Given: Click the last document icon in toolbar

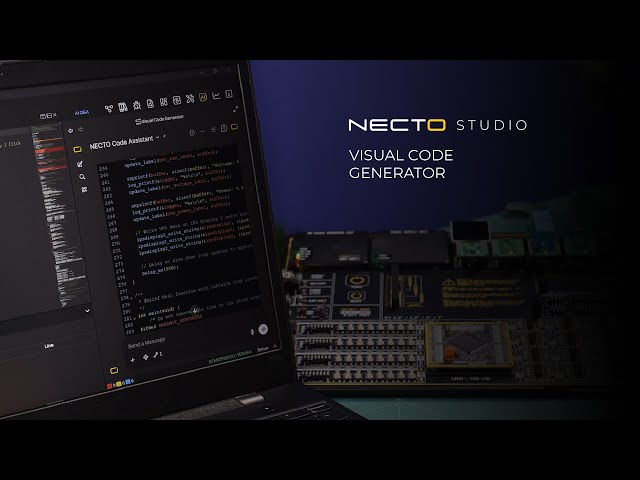Looking at the screenshot, I should click(229, 94).
